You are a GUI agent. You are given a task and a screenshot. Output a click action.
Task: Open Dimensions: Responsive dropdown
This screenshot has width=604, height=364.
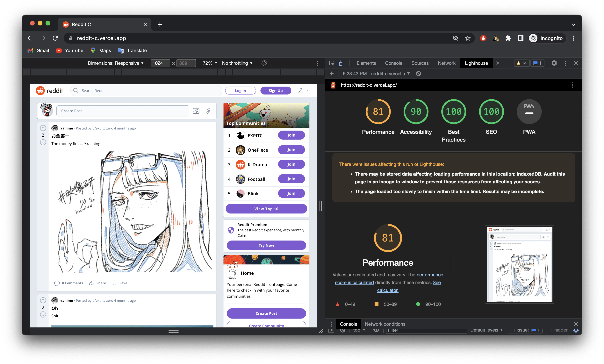click(116, 63)
